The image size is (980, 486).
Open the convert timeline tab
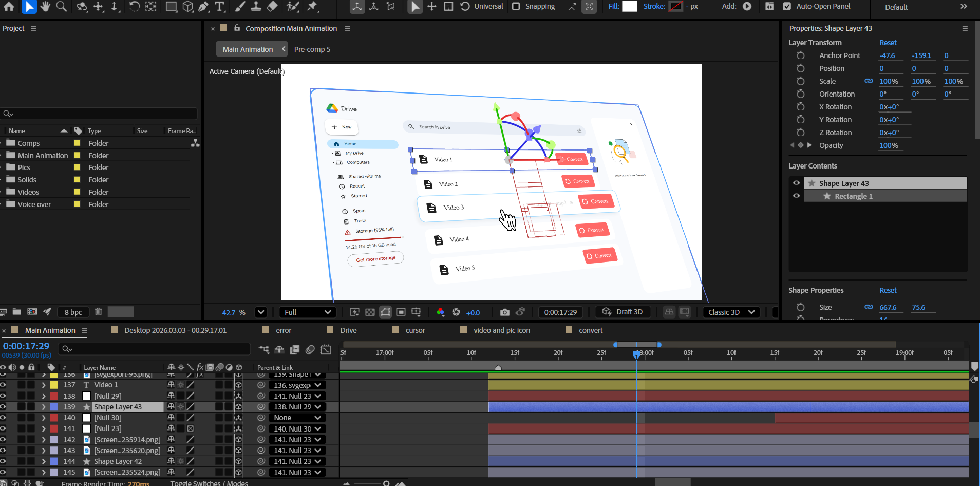(590, 330)
